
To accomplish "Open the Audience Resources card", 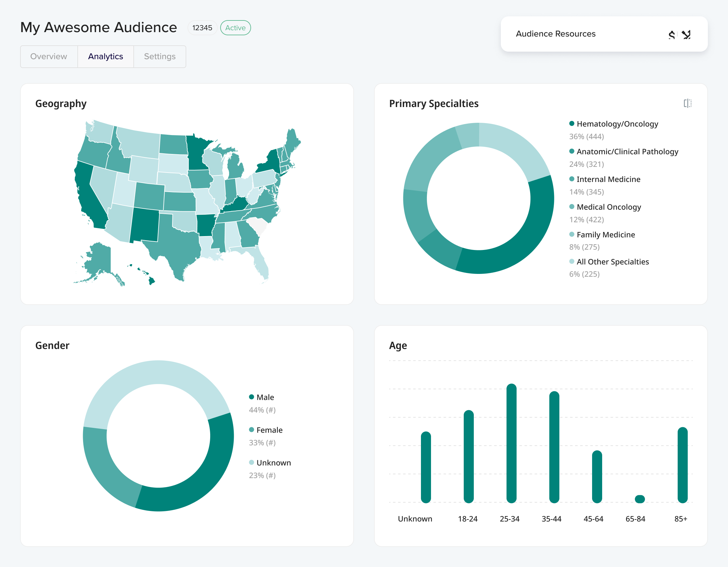I will point(556,34).
